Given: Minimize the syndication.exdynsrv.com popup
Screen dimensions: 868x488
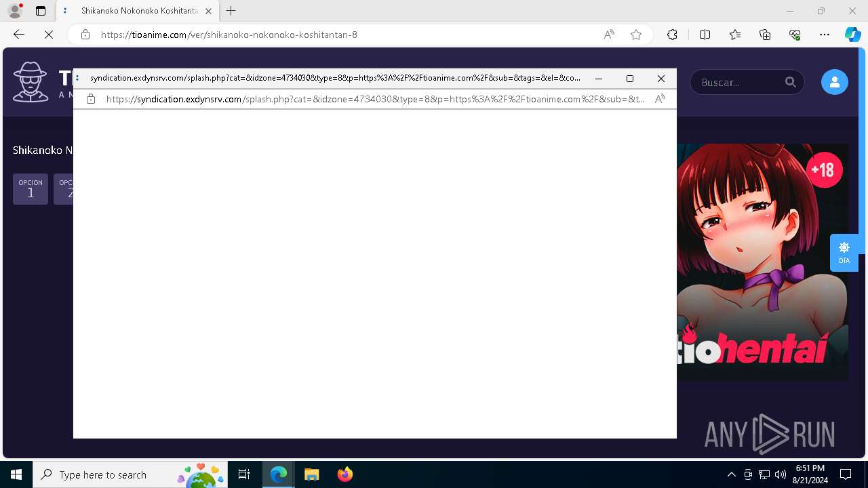Looking at the screenshot, I should click(x=599, y=79).
